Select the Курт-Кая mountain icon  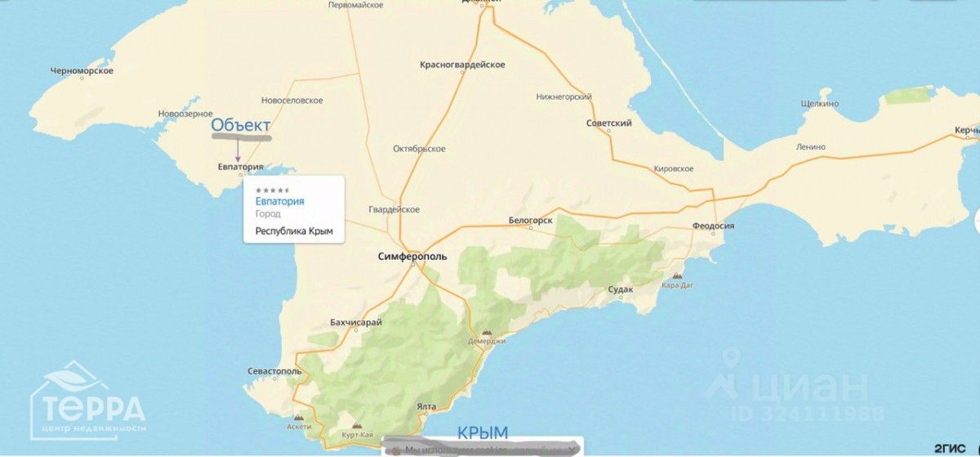tap(357, 426)
